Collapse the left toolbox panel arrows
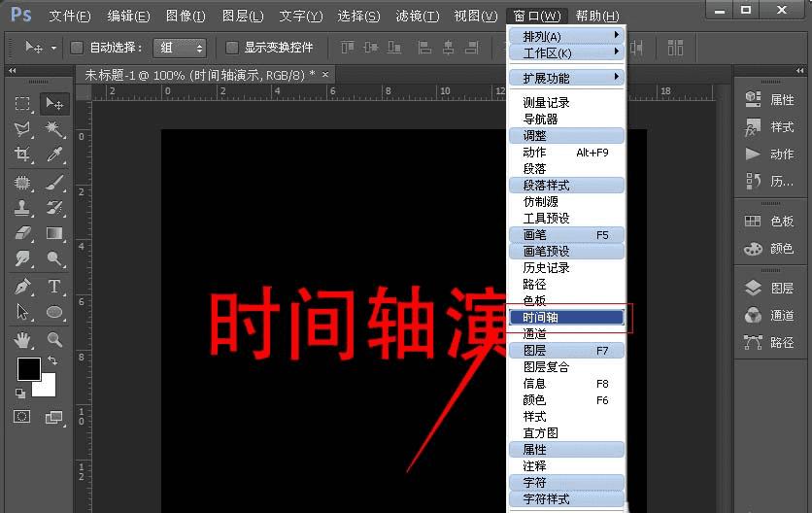 13,71
